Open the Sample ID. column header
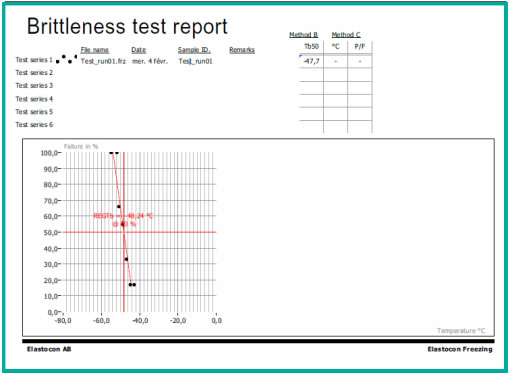Viewport: 510px width, 375px height. coord(194,50)
